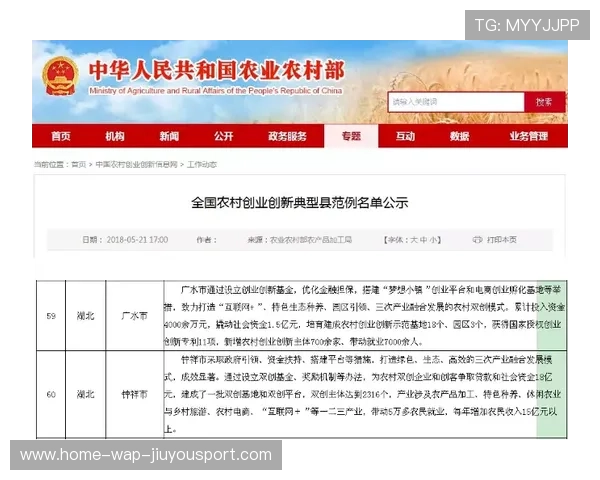The height and width of the screenshot is (480, 600).
Task: Open the 机构 navigation menu item
Action: [x=115, y=136]
